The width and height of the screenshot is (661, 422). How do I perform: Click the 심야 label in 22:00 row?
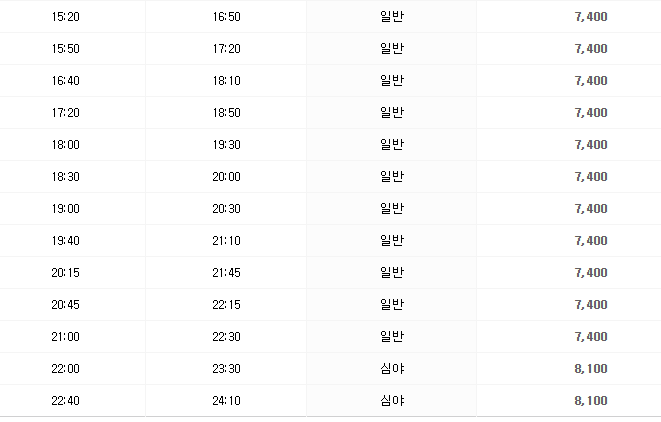tap(392, 368)
